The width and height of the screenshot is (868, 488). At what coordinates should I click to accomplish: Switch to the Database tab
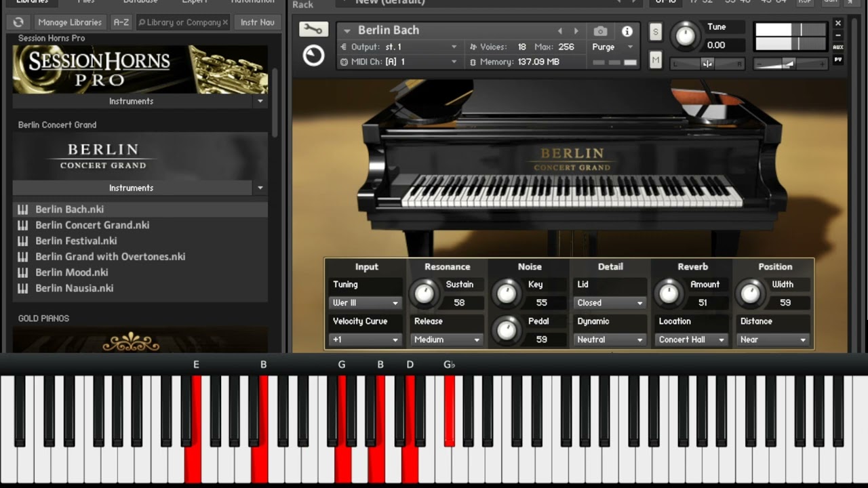coord(140,3)
